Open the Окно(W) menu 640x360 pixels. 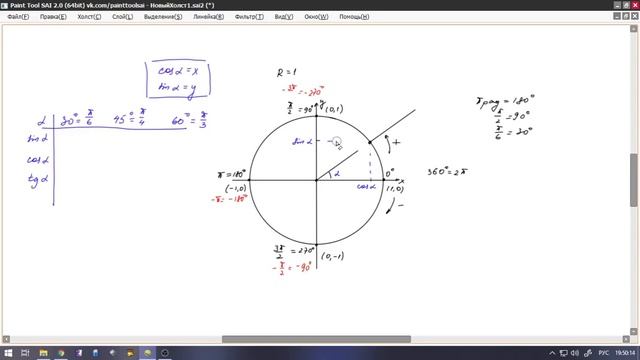coord(316,17)
